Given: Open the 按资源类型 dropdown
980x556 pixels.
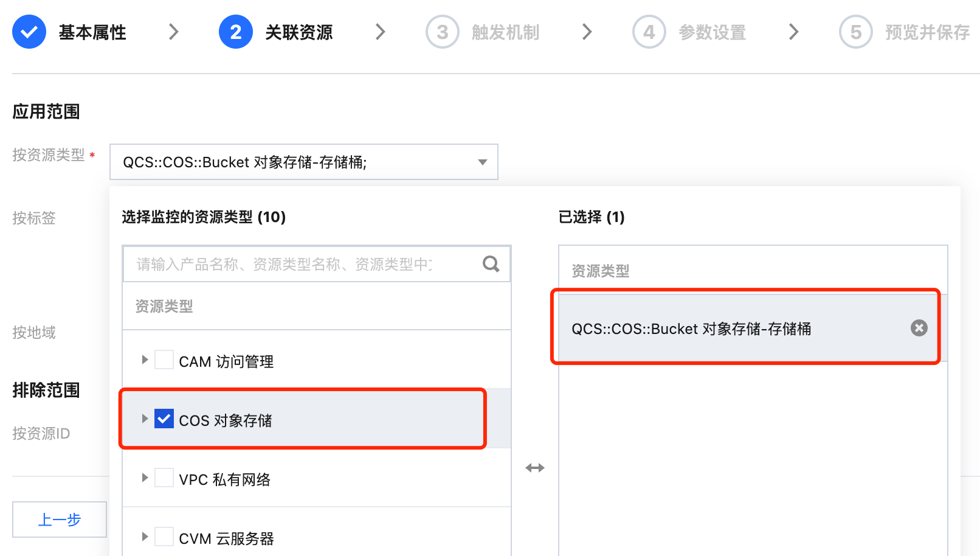Looking at the screenshot, I should (x=304, y=162).
